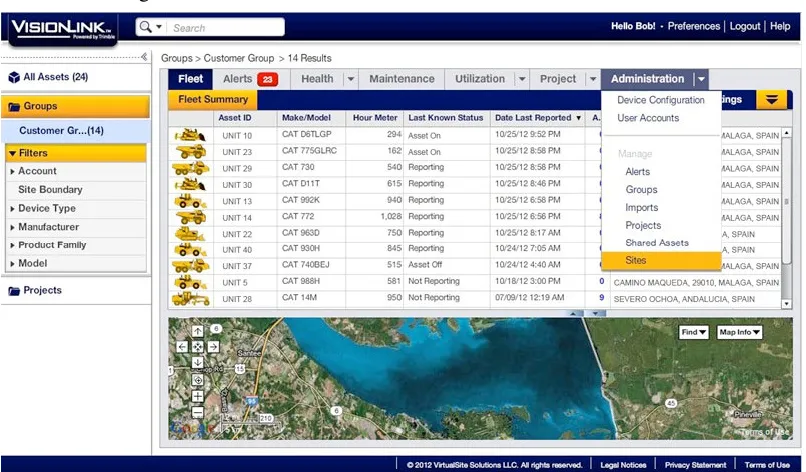Open the Health tab dropdown arrow

(x=351, y=79)
